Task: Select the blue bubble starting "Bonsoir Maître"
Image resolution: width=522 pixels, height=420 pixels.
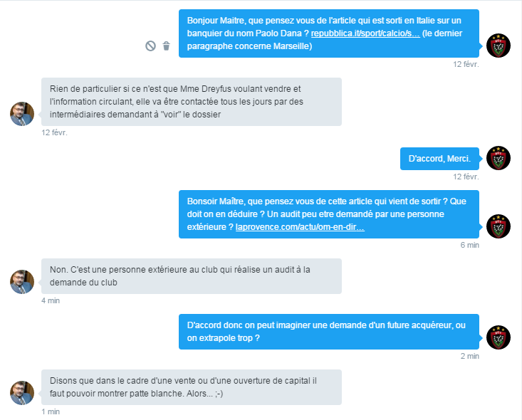Action: click(x=329, y=214)
